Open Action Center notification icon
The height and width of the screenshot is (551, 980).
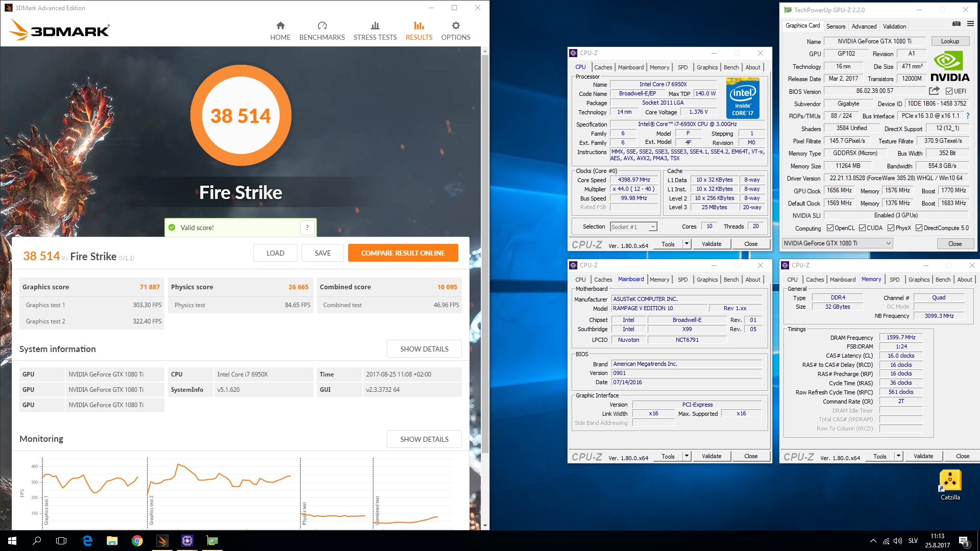964,541
